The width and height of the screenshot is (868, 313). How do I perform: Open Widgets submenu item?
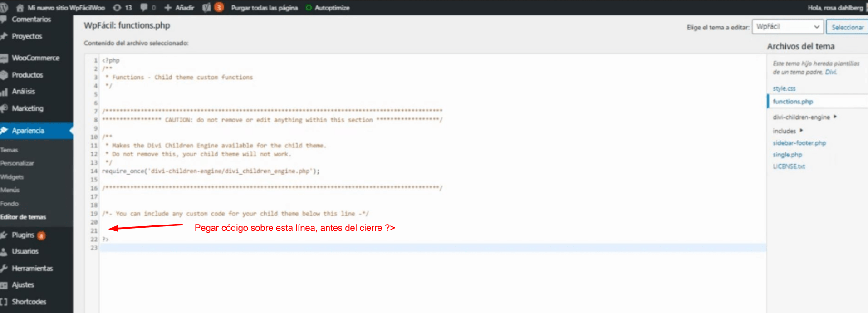[12, 177]
